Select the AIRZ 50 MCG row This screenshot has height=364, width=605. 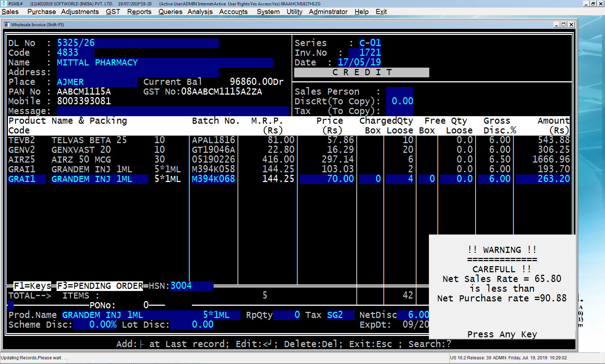pos(289,159)
